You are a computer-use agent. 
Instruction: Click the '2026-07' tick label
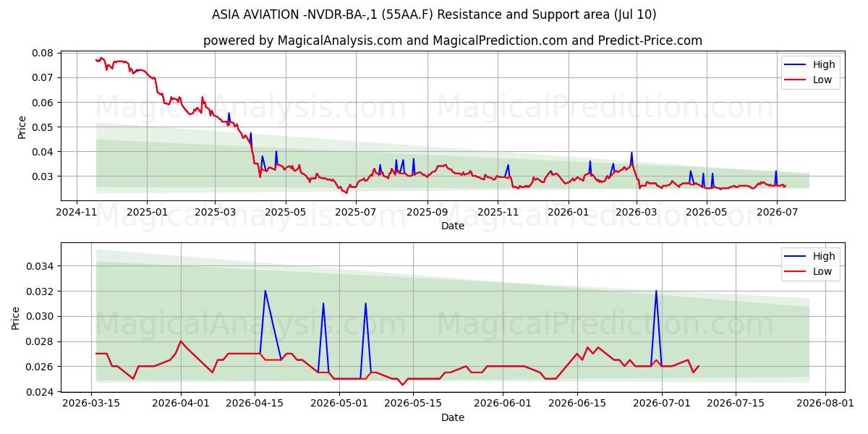pos(775,212)
